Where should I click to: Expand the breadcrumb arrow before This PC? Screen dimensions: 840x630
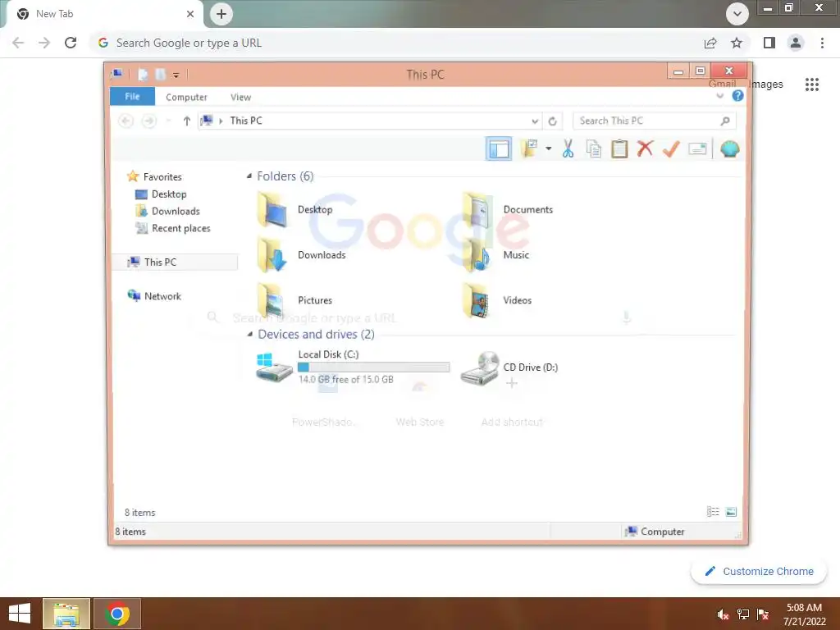[x=221, y=121]
